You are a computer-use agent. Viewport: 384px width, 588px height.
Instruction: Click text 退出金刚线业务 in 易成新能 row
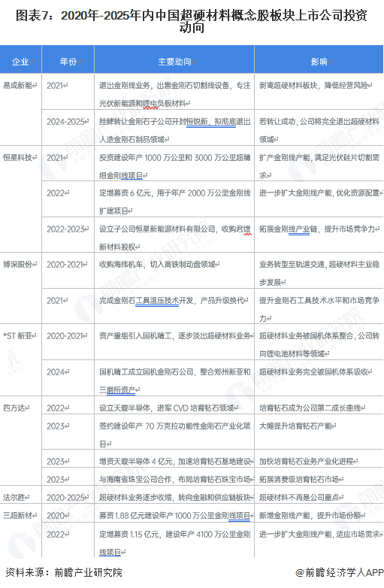[125, 86]
